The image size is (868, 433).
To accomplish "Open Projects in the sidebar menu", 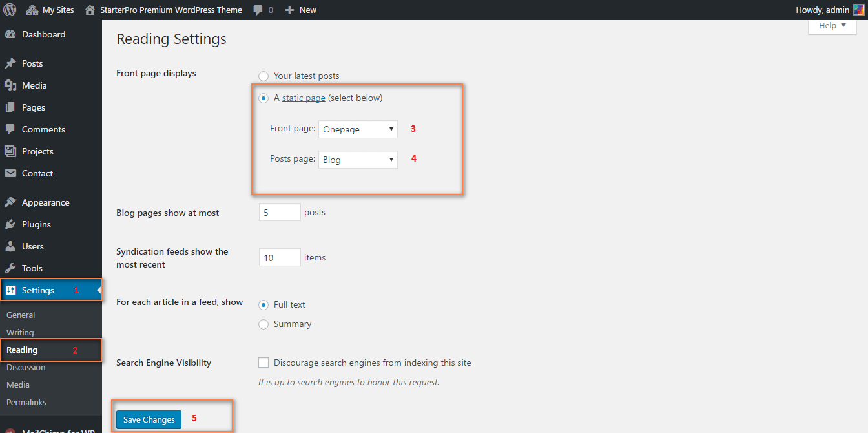I will pyautogui.click(x=37, y=151).
